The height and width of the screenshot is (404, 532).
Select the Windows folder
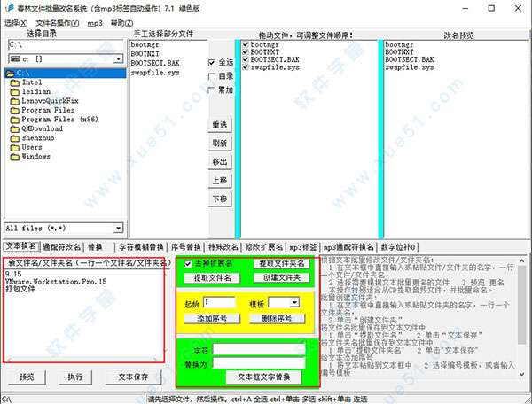point(35,157)
